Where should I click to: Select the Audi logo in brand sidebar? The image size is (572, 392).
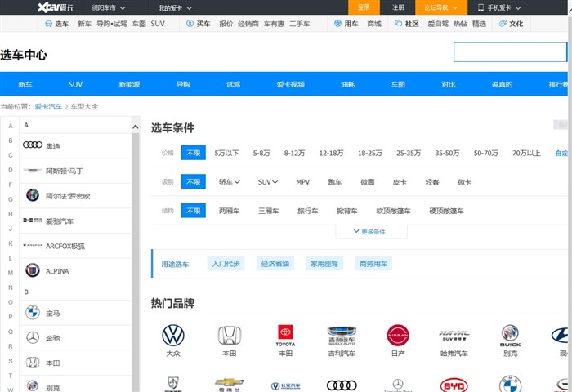[x=33, y=145]
